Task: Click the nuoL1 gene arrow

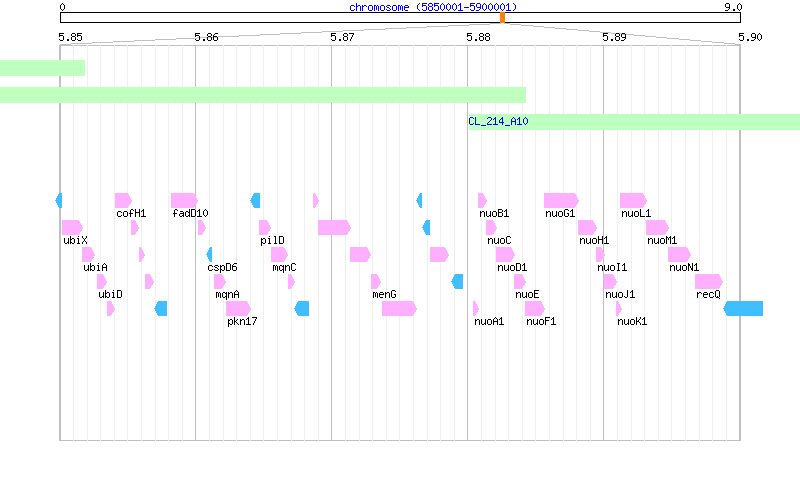Action: 633,201
